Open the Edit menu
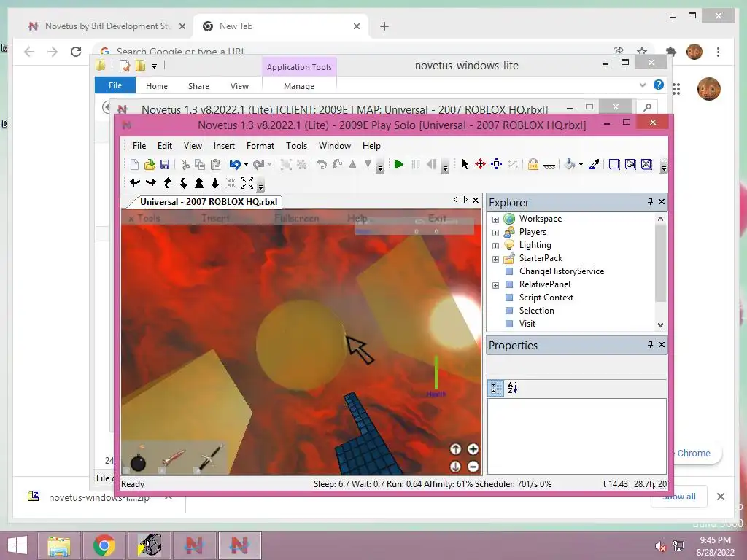 point(165,146)
